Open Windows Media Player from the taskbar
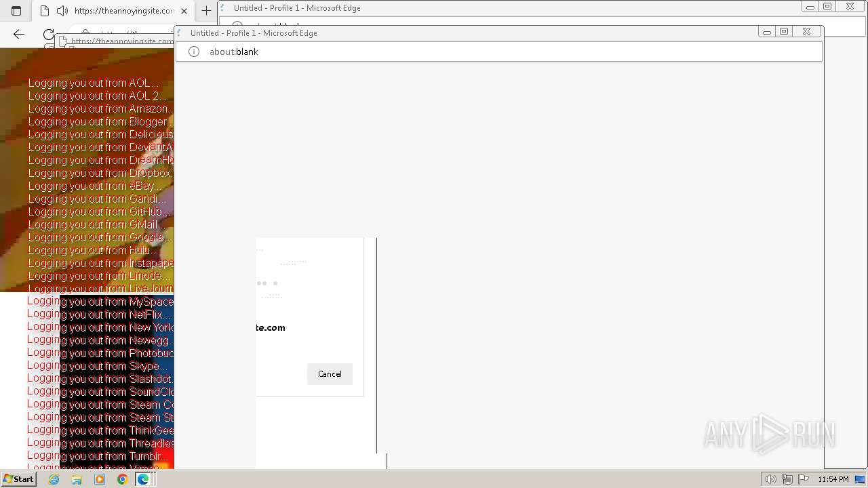This screenshot has width=868, height=488. 100,479
